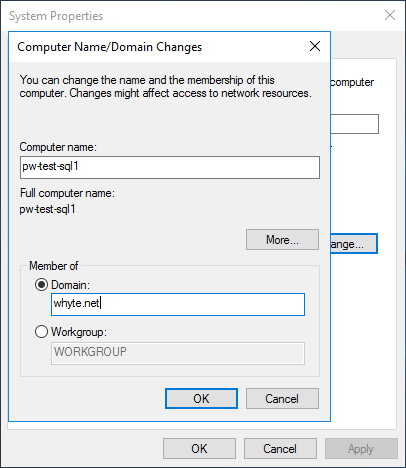Select the Domain radio button
This screenshot has height=468, width=406.
coord(41,285)
